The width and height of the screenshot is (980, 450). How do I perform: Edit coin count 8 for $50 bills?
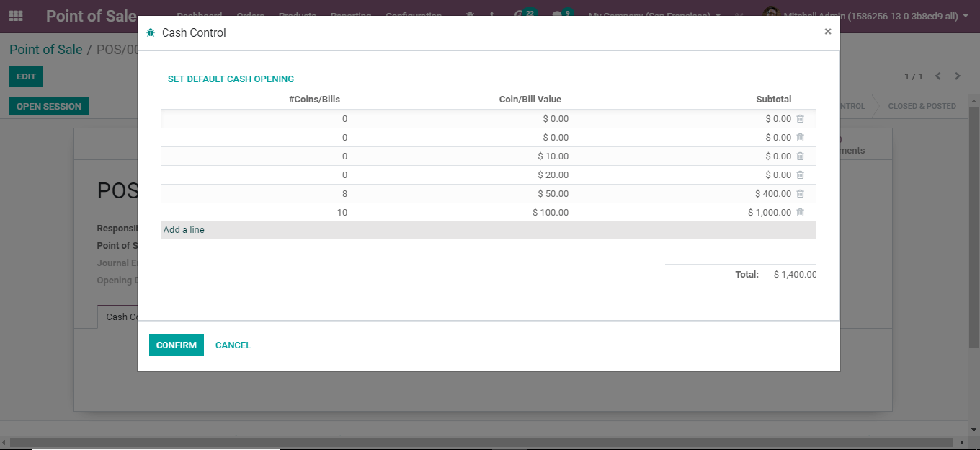[x=344, y=193]
